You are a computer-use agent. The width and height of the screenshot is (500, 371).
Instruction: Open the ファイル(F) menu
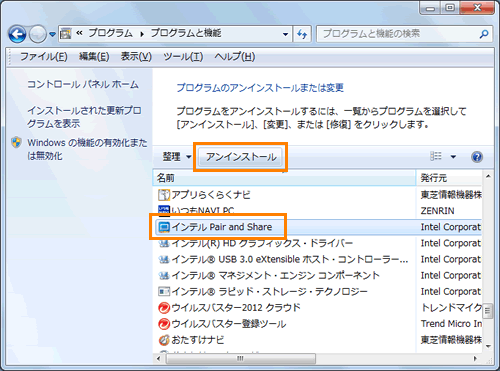44,57
